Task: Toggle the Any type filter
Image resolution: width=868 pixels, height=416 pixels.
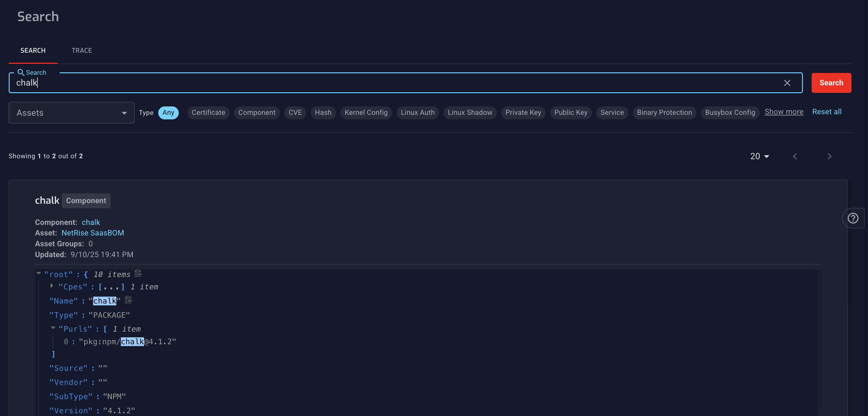Action: click(x=168, y=113)
